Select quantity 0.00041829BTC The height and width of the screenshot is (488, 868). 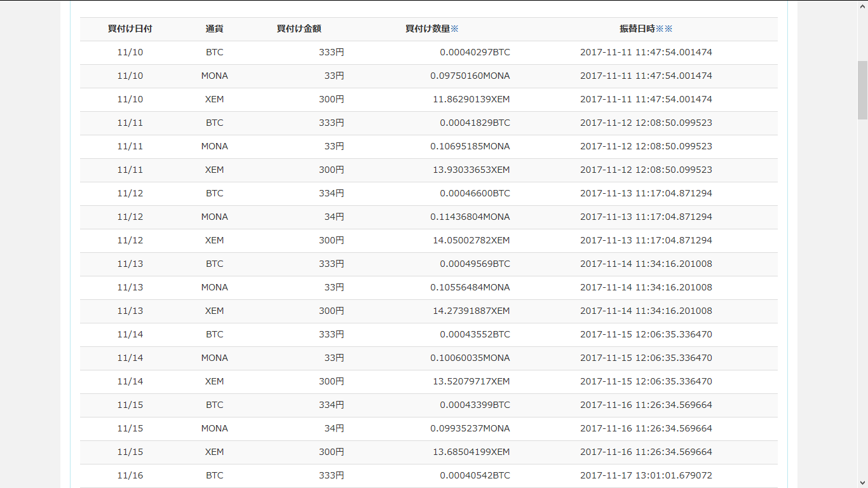tap(475, 123)
